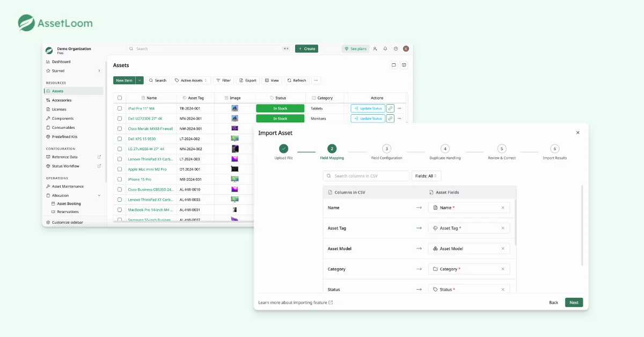This screenshot has width=644, height=337.
Task: Click the top Search bar
Action: click(209, 49)
